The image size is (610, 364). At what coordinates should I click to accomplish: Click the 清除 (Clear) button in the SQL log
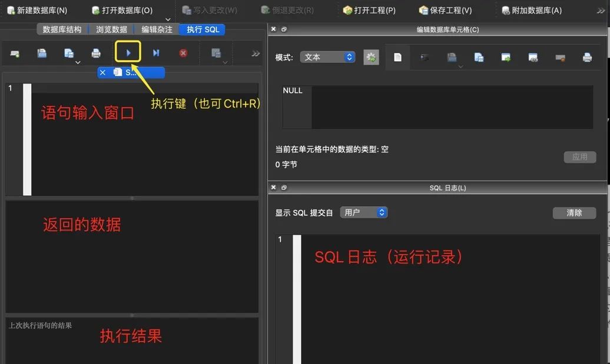tap(574, 213)
